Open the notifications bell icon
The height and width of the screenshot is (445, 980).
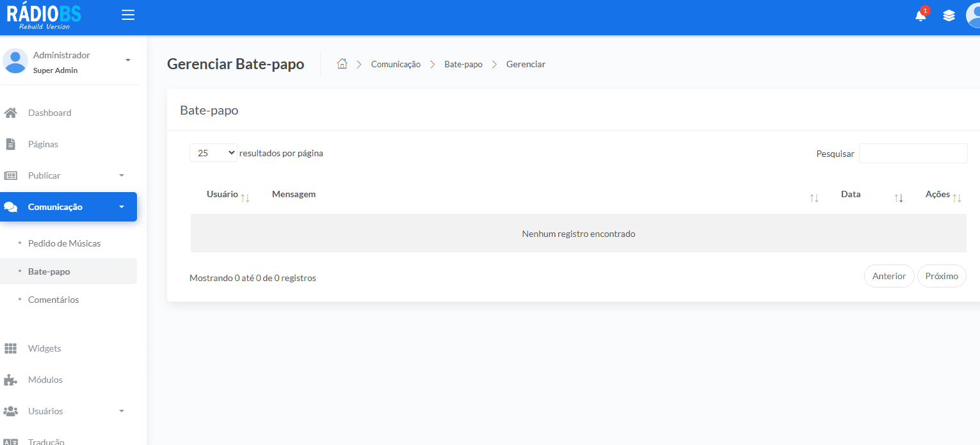pos(920,15)
